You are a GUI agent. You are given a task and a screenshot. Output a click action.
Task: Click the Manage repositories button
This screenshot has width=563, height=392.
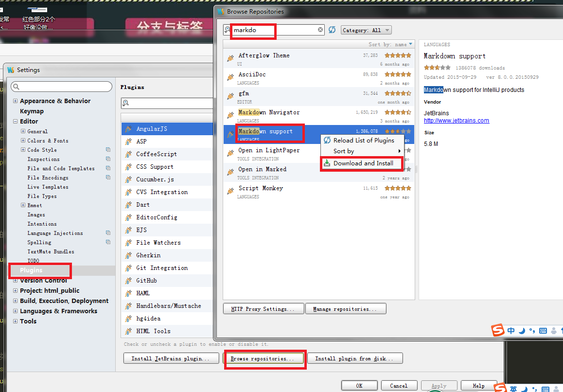(346, 308)
